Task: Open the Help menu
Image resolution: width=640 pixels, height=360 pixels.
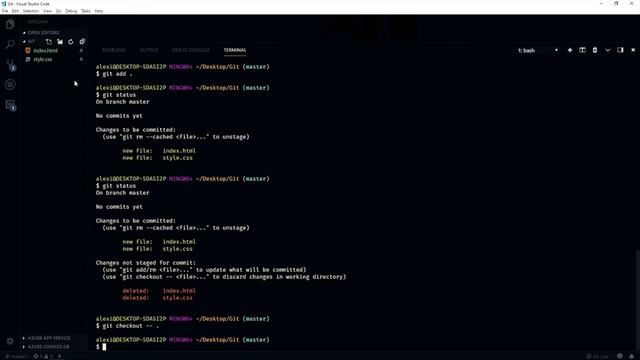Action: [99, 11]
